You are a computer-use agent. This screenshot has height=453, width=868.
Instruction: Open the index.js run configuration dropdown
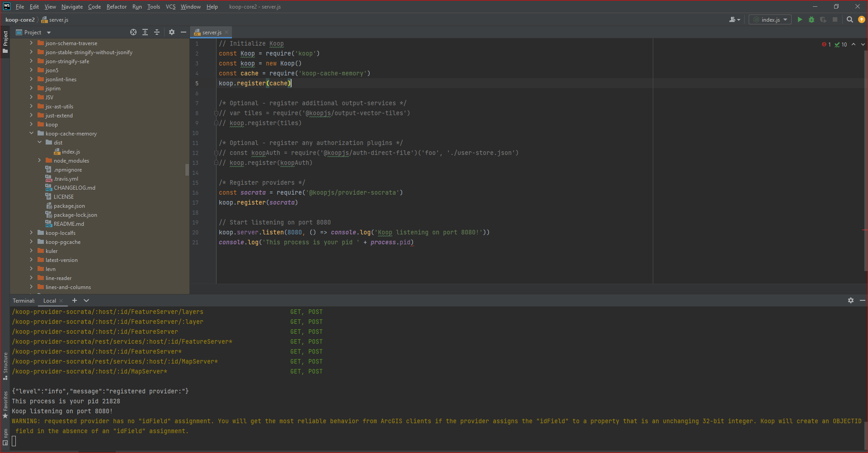(770, 19)
